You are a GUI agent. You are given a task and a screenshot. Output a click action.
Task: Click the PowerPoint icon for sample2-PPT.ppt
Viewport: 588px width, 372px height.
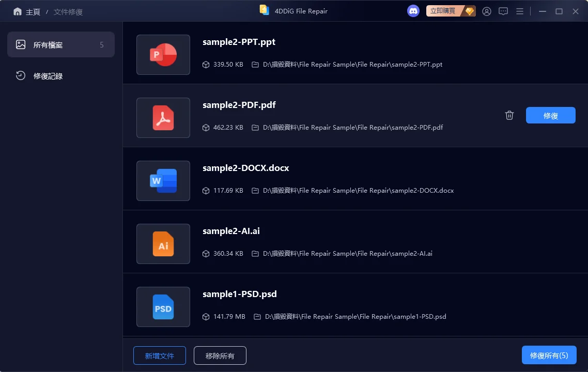[x=163, y=55]
